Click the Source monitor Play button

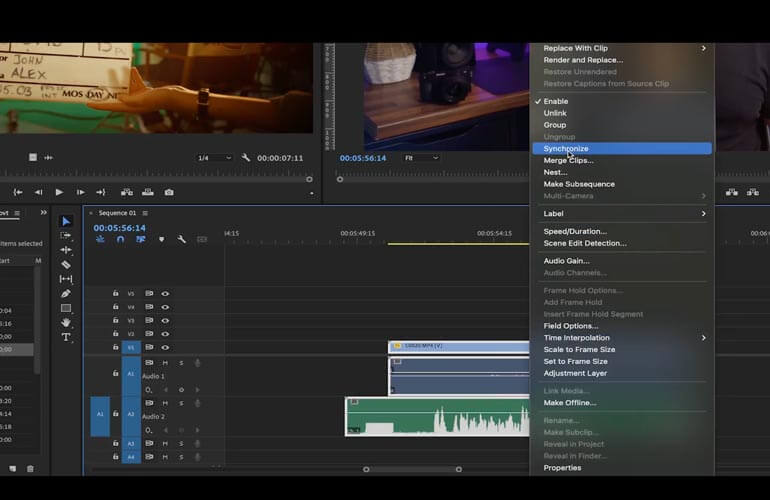[x=59, y=192]
